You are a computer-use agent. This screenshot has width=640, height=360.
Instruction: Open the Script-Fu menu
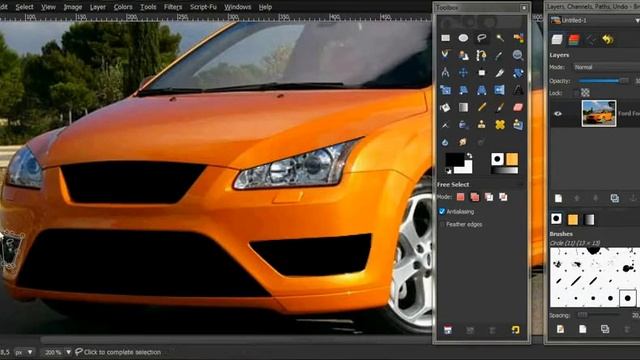(x=203, y=7)
